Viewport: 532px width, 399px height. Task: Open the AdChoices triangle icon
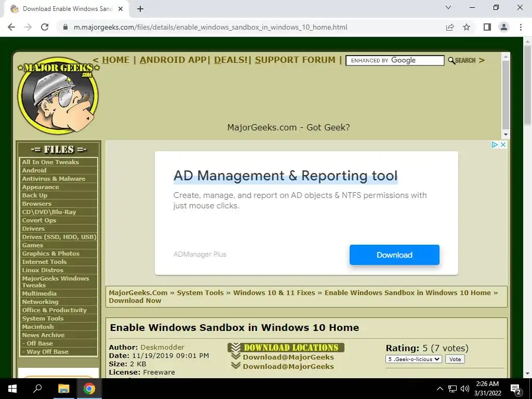click(x=495, y=145)
